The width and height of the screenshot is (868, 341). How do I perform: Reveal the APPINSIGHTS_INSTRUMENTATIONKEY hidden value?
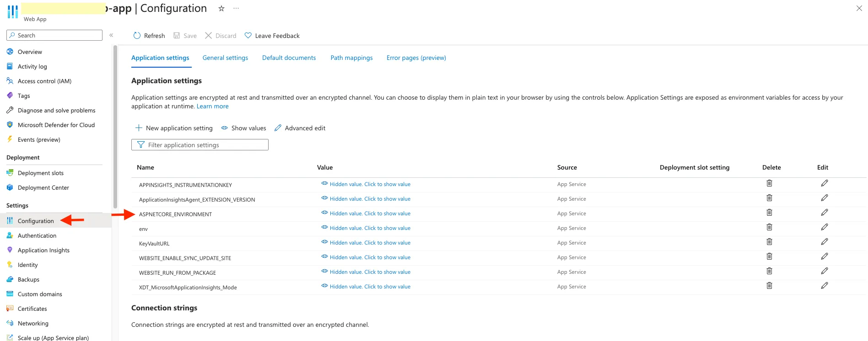click(x=366, y=184)
